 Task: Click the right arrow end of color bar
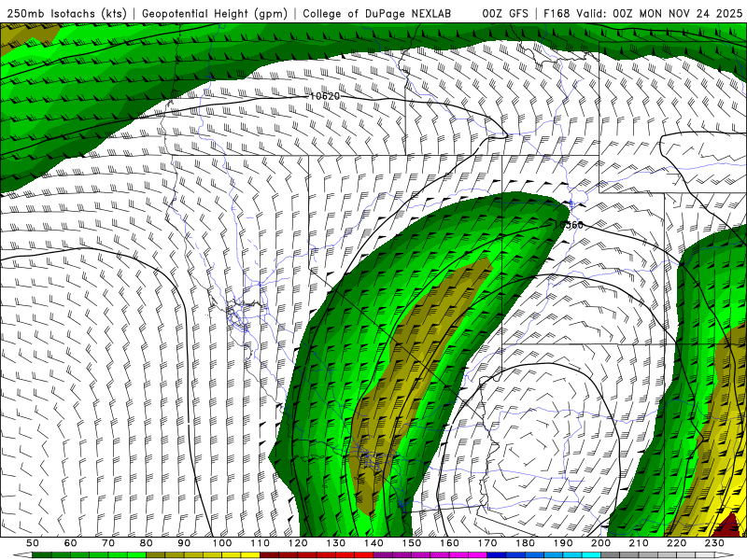pos(725,555)
